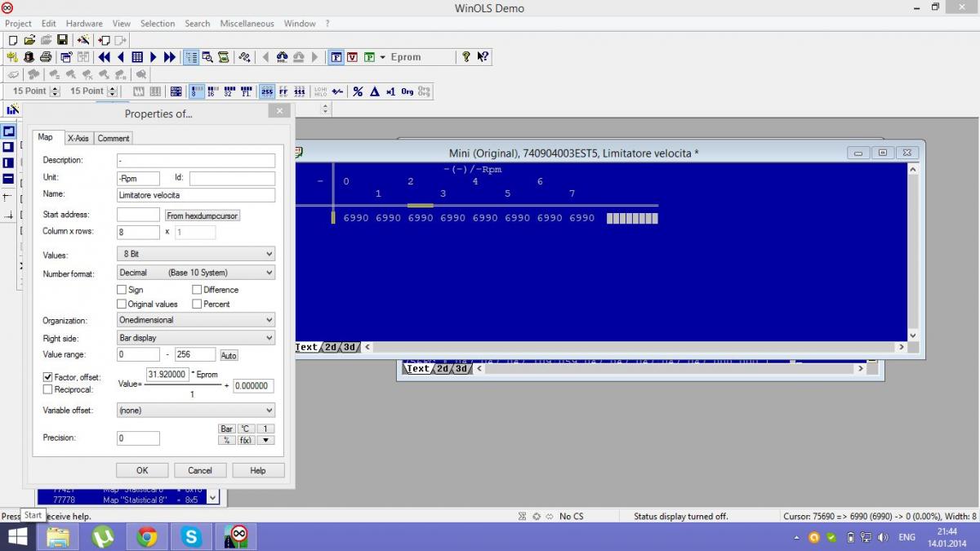The width and height of the screenshot is (980, 551).
Task: Cancel the Properties dialog
Action: tap(200, 470)
